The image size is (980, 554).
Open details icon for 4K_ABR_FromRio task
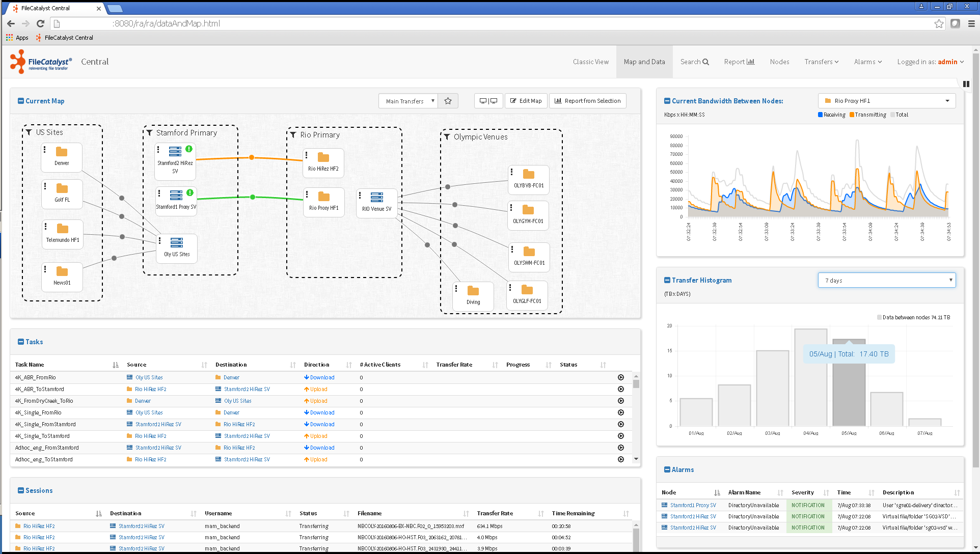click(620, 377)
